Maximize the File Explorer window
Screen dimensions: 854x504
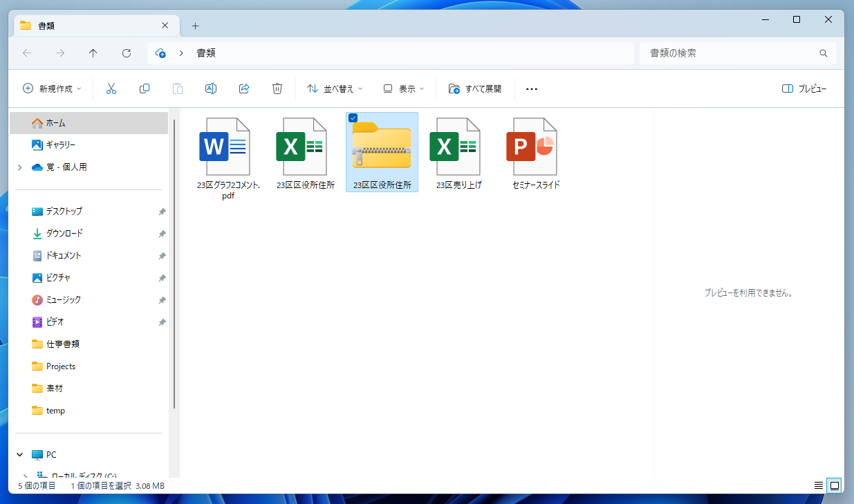[x=797, y=20]
